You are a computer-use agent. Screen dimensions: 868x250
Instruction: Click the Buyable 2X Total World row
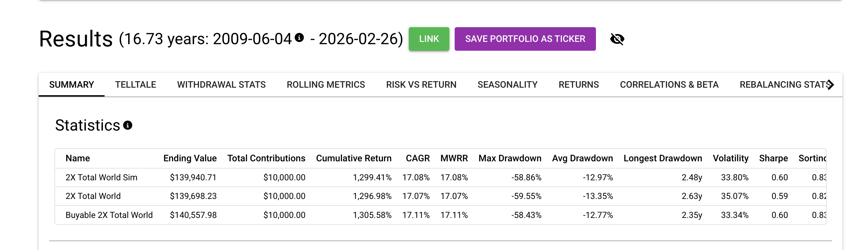(x=109, y=215)
